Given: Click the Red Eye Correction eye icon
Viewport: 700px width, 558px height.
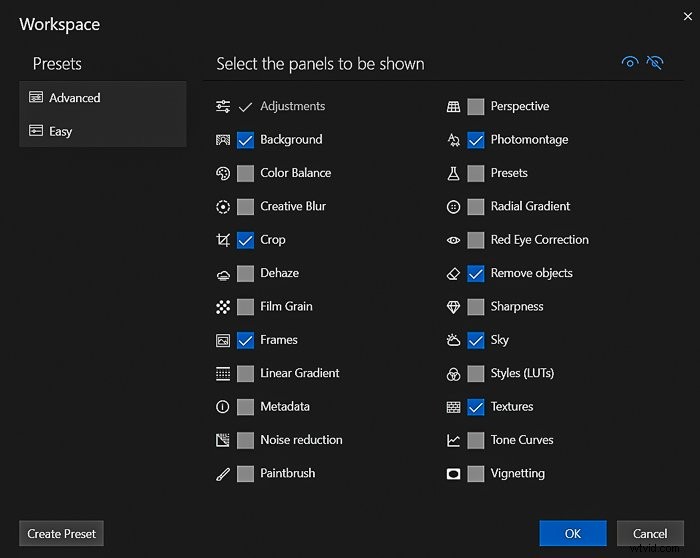Looking at the screenshot, I should click(x=453, y=240).
